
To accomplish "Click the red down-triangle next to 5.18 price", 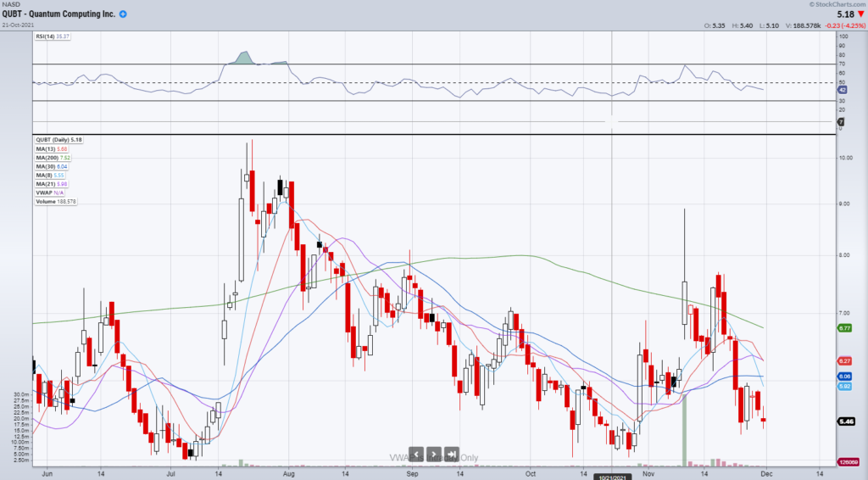I will [859, 14].
